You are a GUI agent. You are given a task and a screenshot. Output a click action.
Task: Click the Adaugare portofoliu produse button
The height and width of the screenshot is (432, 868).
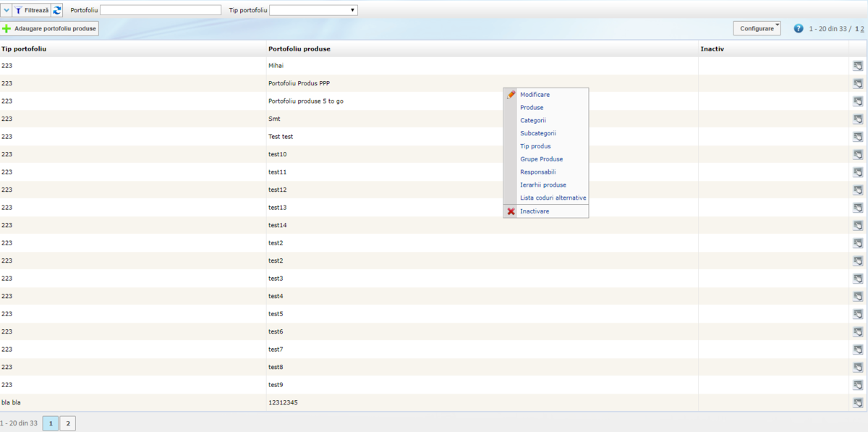49,28
